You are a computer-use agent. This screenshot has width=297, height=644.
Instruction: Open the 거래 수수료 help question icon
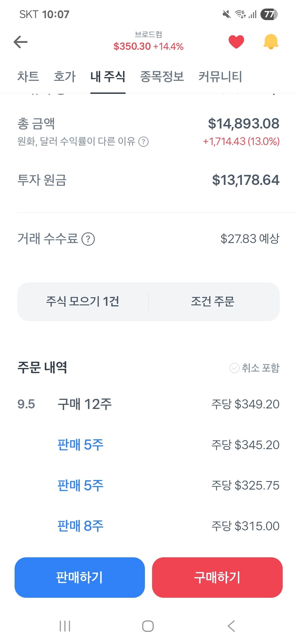pyautogui.click(x=88, y=239)
